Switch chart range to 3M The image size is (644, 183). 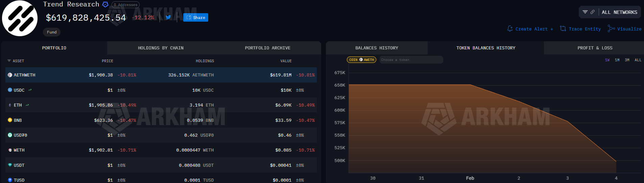pos(627,60)
